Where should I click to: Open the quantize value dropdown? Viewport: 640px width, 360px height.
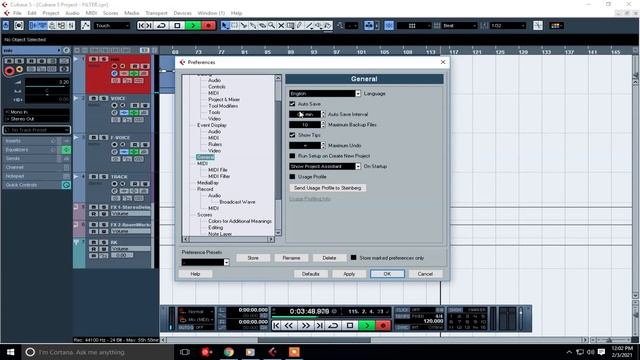pos(508,26)
